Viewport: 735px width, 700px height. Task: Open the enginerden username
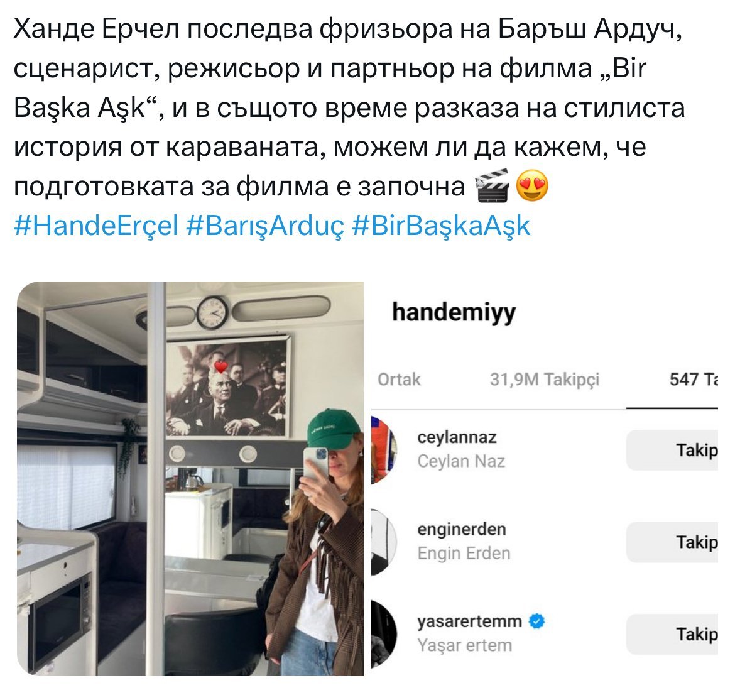[x=462, y=529]
